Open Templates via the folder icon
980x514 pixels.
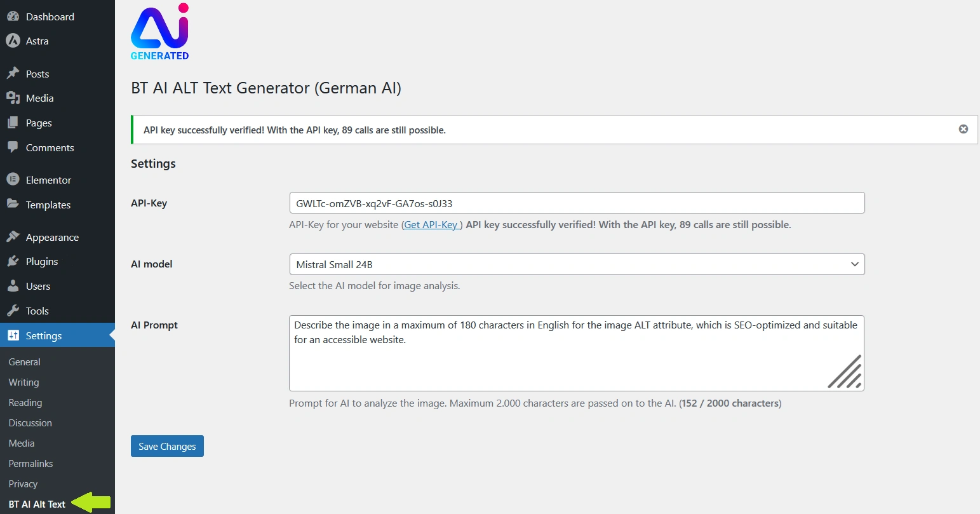click(x=13, y=204)
